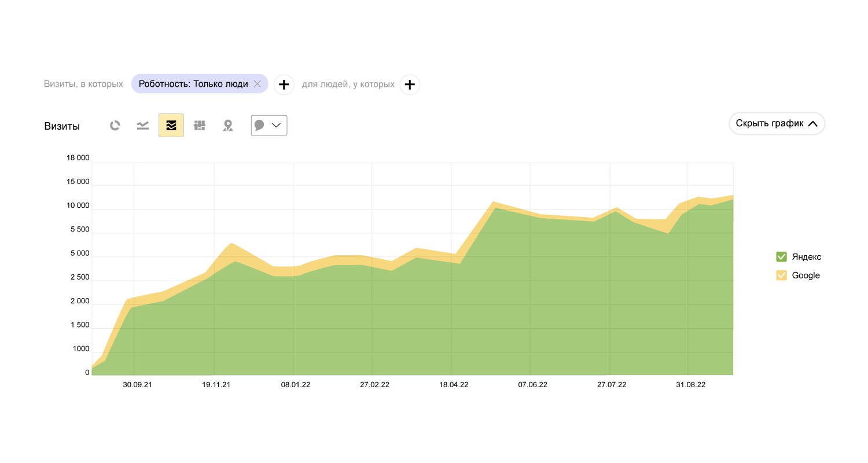868x463 pixels.
Task: Collapse chart with 'Скрыть график'
Action: (777, 123)
